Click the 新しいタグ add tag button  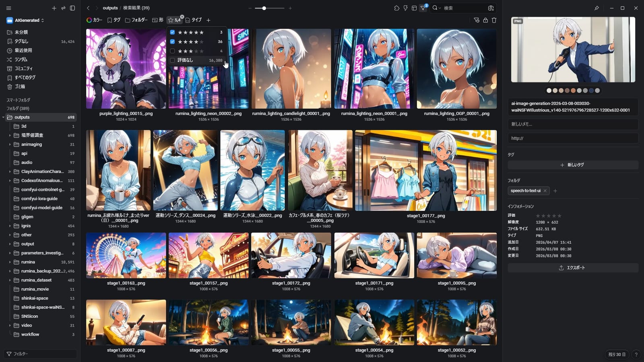[x=572, y=165]
